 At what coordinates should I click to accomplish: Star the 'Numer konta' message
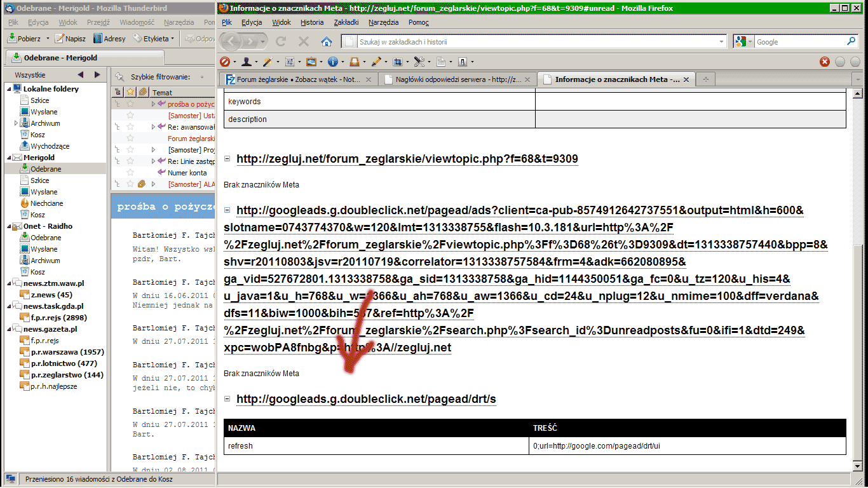tap(130, 172)
